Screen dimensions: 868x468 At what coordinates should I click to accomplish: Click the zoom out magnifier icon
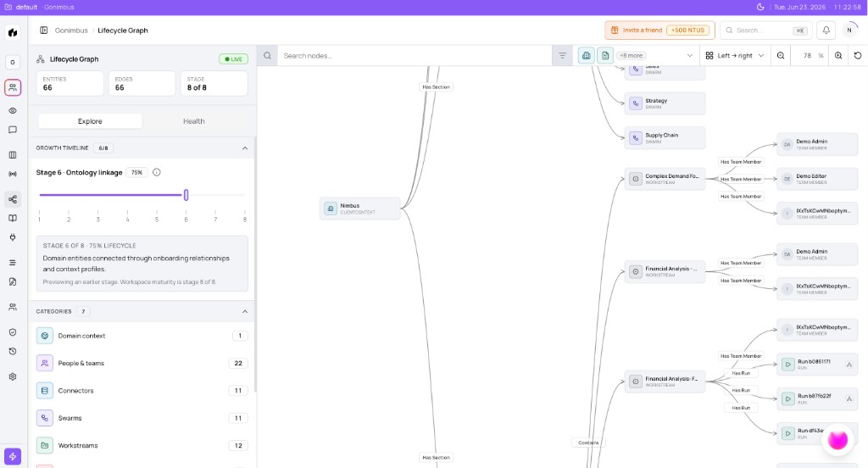point(781,55)
